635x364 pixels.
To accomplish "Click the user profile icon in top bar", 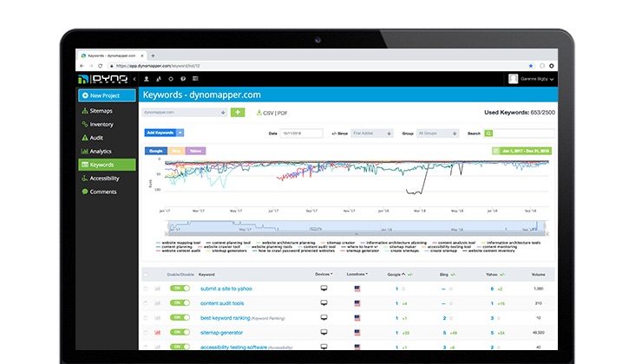I will [147, 79].
